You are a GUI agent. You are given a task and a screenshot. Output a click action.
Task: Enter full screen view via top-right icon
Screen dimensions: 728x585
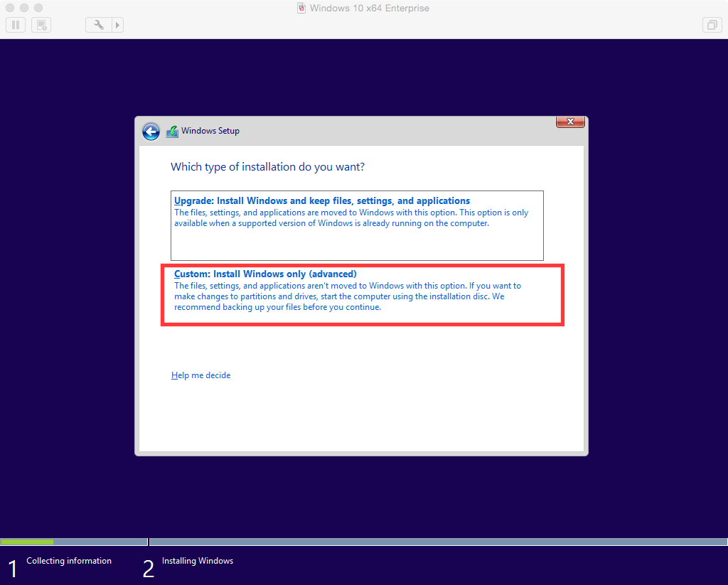[712, 25]
